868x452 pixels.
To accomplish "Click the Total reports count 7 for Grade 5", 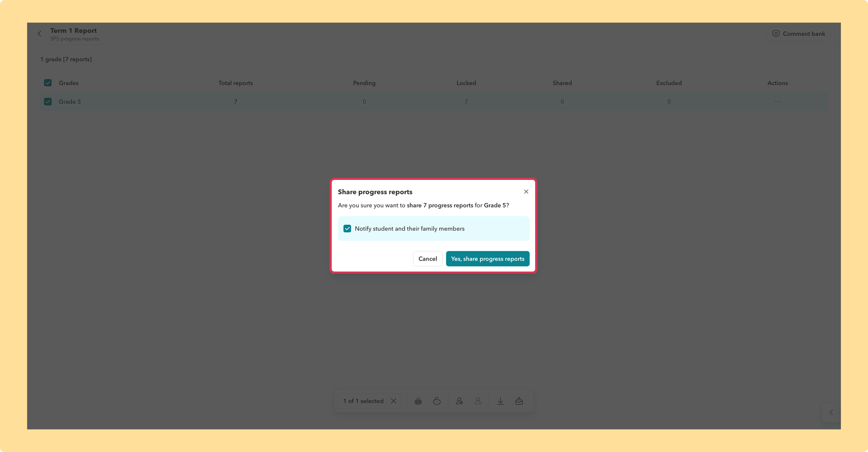I will point(236,102).
